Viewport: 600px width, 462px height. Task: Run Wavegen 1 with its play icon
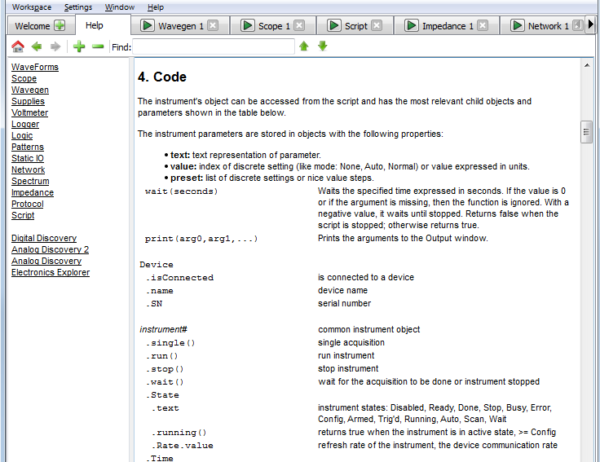click(x=147, y=26)
